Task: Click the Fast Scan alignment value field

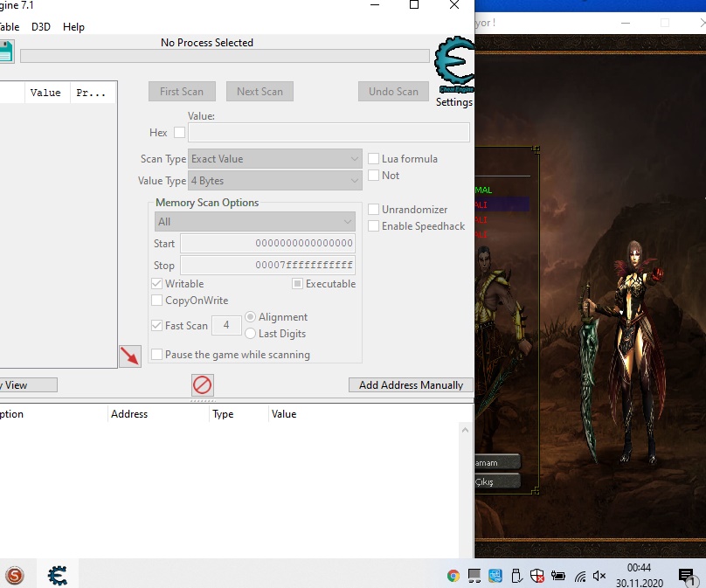Action: click(226, 325)
